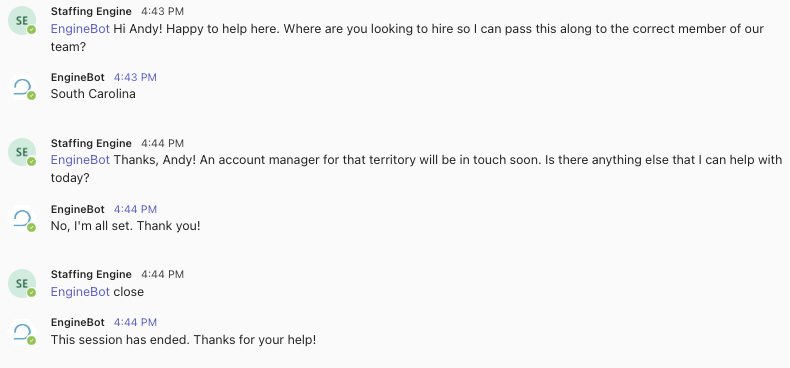Open 4:44 PM timestamp on "No, I'm all set" message
790x368 pixels.
tap(135, 209)
